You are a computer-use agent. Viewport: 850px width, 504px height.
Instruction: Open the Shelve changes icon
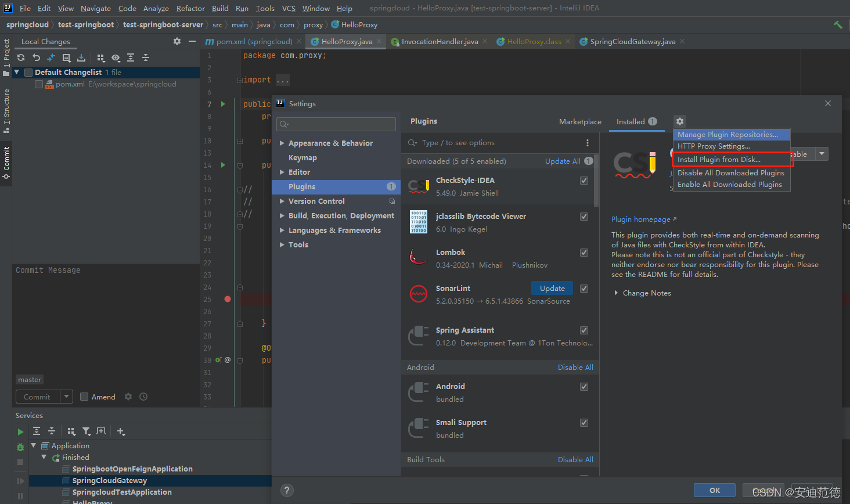81,58
